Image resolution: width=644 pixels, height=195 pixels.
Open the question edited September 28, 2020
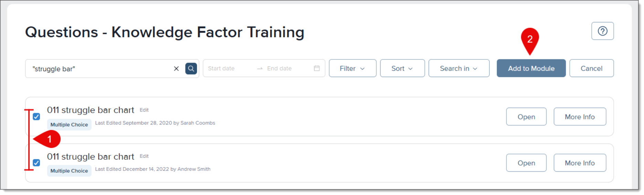point(526,117)
